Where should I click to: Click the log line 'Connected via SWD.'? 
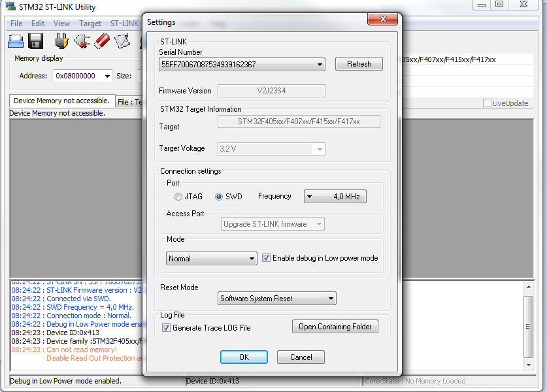61,299
